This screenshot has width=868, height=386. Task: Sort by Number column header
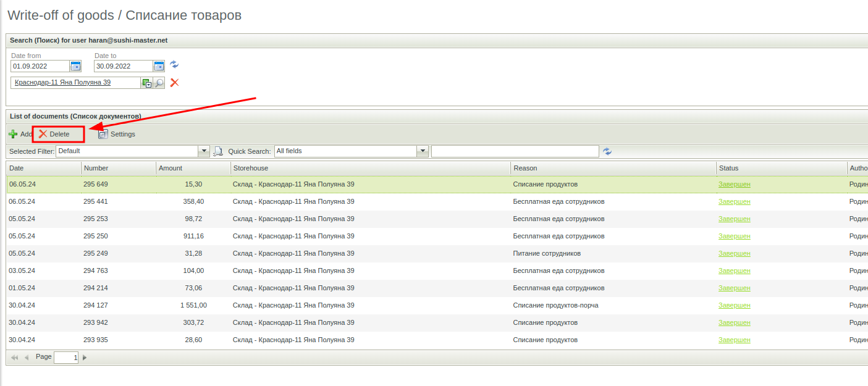tap(119, 168)
